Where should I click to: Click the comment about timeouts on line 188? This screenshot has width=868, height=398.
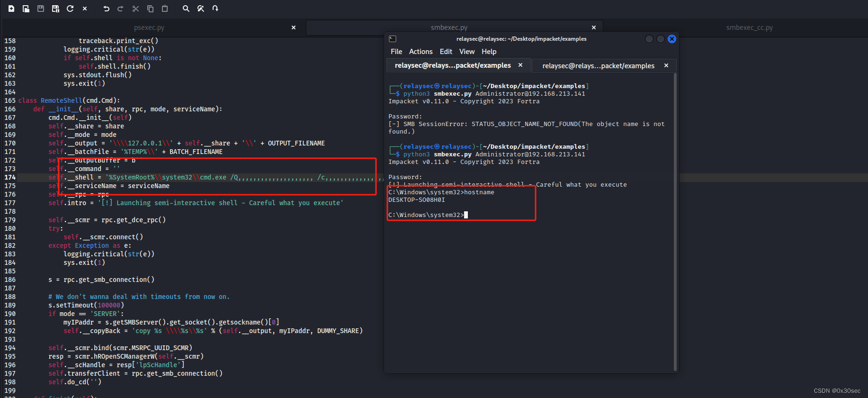point(139,297)
